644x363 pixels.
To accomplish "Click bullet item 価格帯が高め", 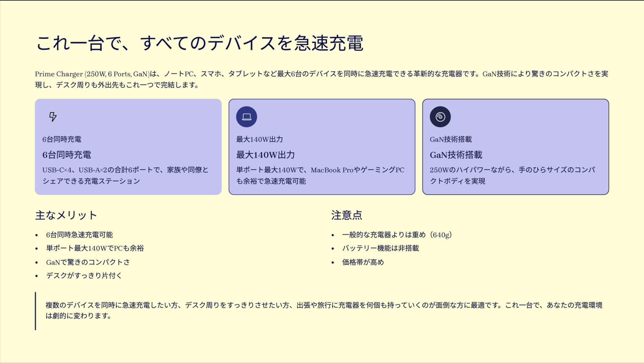I will tap(363, 262).
